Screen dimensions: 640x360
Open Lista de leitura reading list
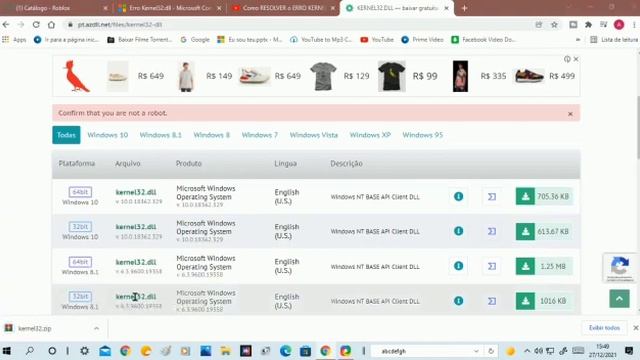(614, 40)
